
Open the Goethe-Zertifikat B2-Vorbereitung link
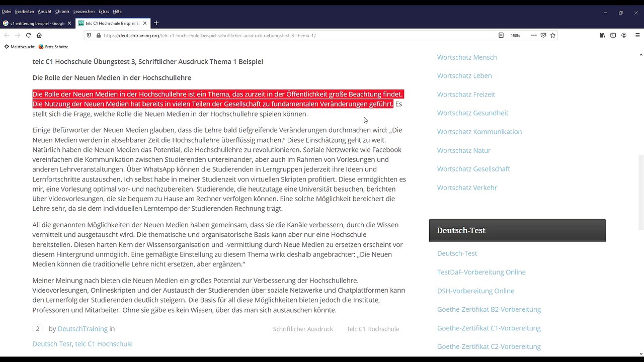coord(489,309)
